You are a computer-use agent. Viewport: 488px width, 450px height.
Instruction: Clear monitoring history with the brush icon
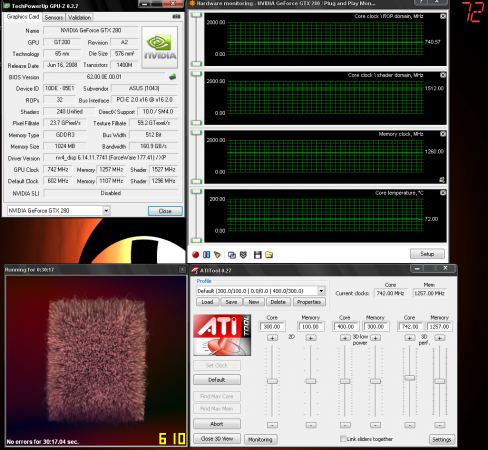pos(217,255)
